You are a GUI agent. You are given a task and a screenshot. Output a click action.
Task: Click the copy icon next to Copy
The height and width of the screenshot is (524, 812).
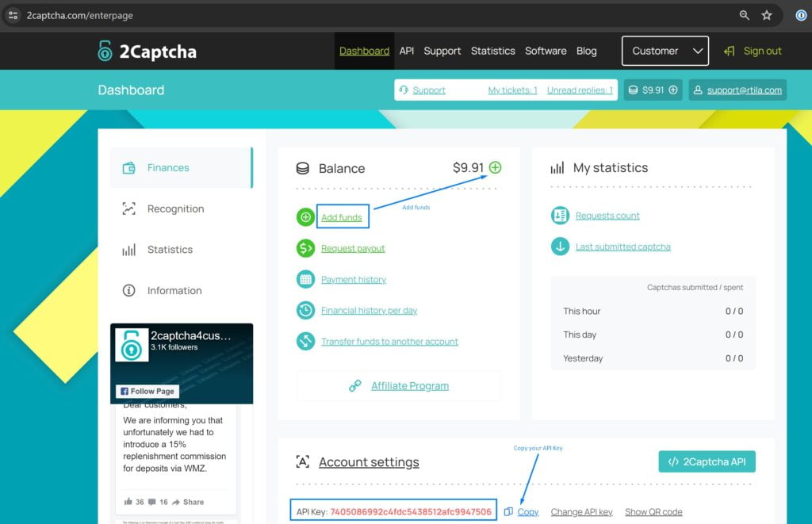coord(508,511)
